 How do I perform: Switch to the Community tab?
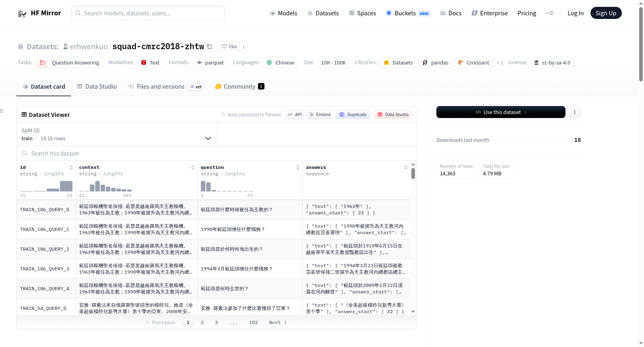click(239, 86)
